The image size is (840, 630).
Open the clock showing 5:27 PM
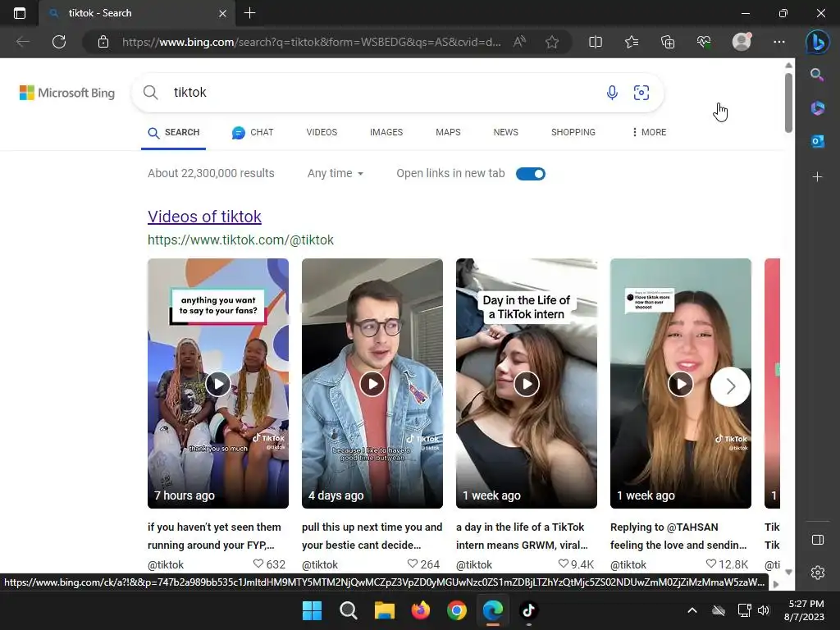pyautogui.click(x=804, y=610)
